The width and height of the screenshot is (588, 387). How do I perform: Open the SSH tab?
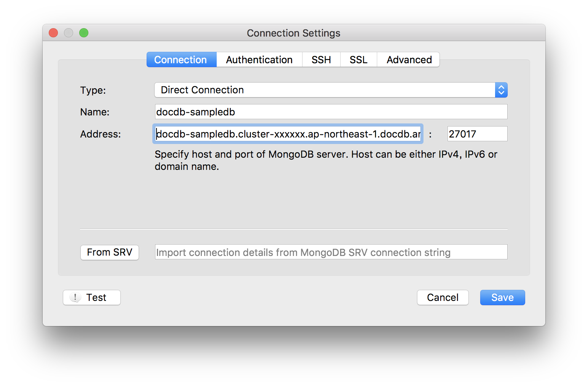point(321,60)
